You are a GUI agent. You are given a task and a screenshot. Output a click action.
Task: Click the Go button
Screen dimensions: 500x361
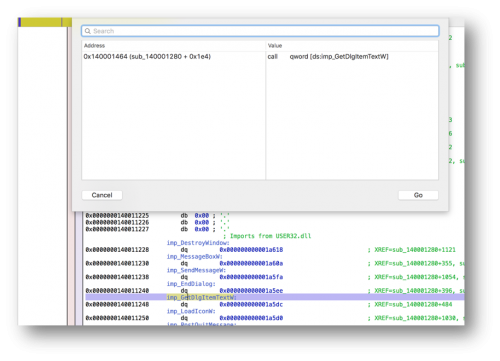tap(418, 195)
